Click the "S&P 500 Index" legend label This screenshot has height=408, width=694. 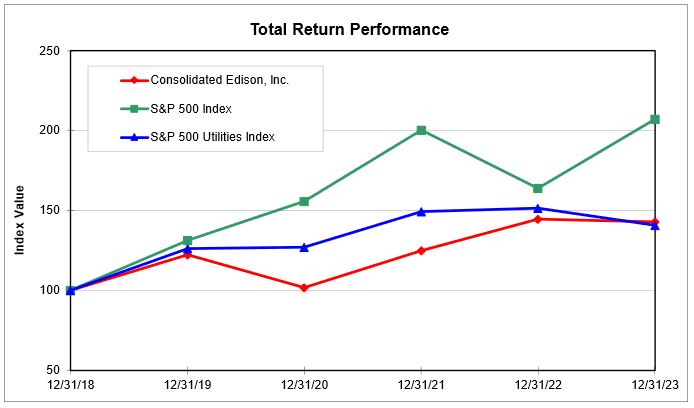tap(191, 108)
